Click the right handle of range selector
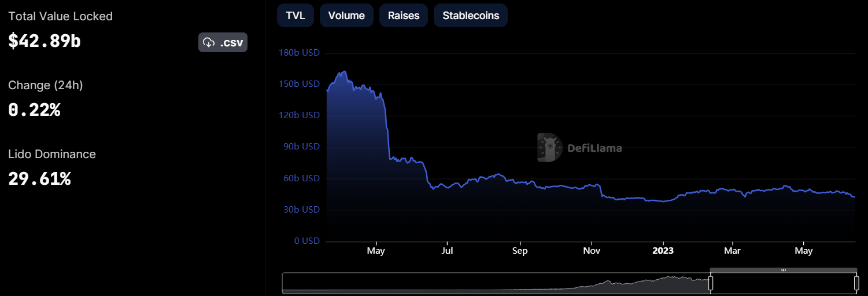Viewport: 868px width, 296px height. [x=856, y=283]
